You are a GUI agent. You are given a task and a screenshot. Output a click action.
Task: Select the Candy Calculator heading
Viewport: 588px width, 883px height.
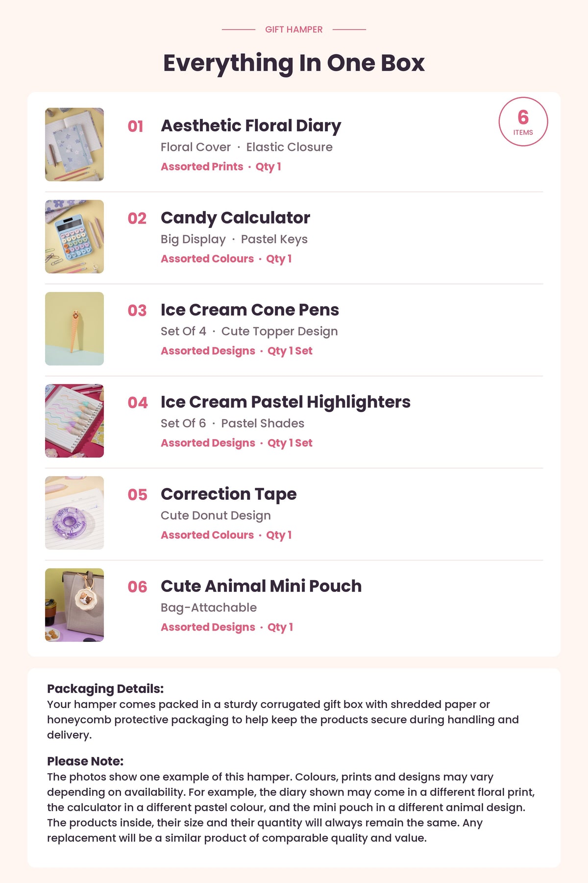(x=235, y=218)
